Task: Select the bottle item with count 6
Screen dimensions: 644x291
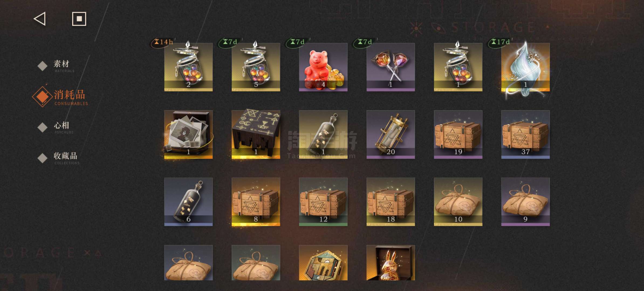Action: (x=188, y=202)
